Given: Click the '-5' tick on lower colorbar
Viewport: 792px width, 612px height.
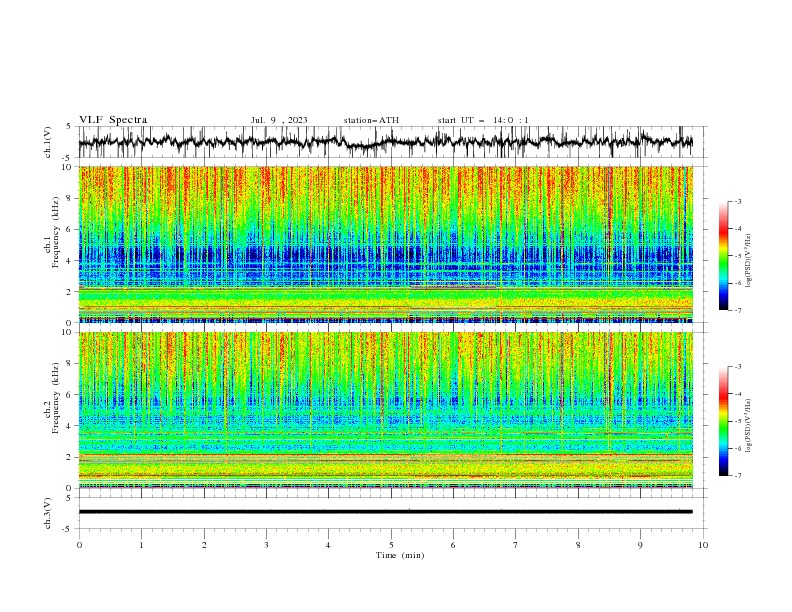Looking at the screenshot, I should [737, 421].
